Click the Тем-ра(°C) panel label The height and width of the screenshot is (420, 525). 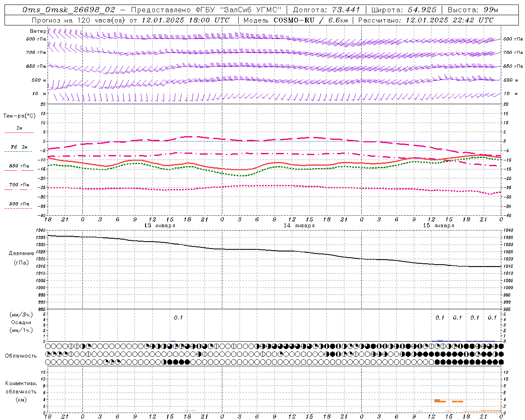tap(19, 116)
